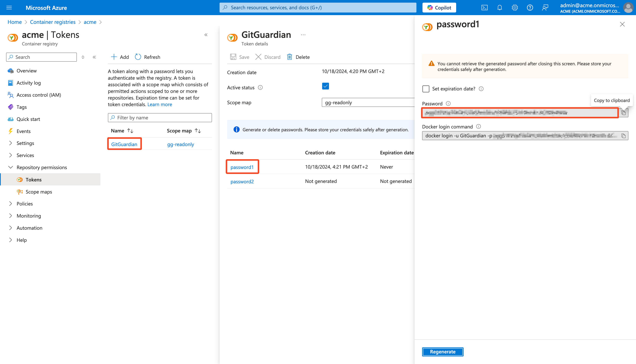Screen dimensions: 636x364
Task: Save token changes
Action: 240,57
